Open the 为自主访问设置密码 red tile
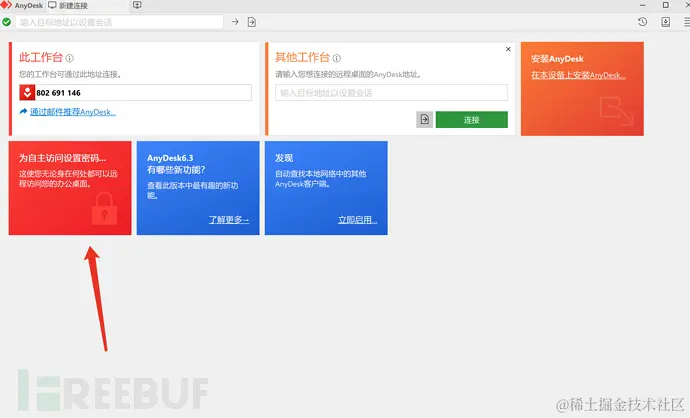This screenshot has width=690, height=418. click(x=70, y=188)
